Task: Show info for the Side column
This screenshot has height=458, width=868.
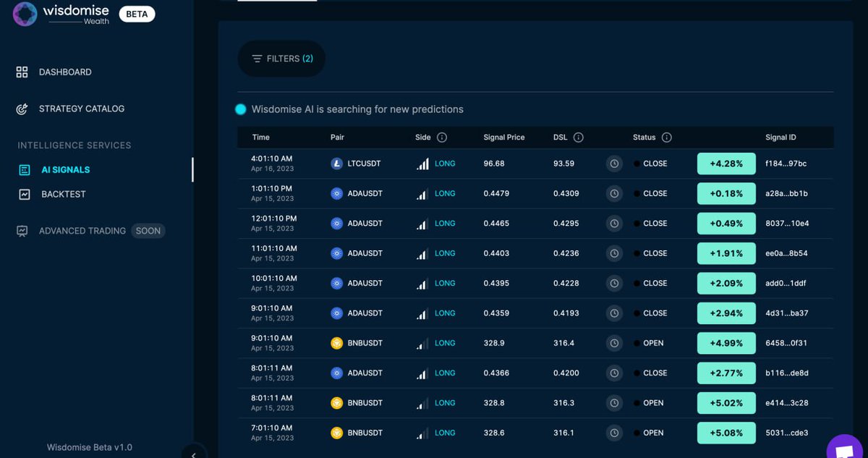Action: pyautogui.click(x=442, y=137)
